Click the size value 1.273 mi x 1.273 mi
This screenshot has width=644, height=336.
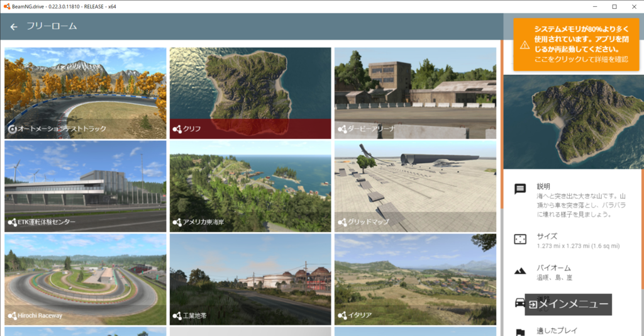(579, 246)
